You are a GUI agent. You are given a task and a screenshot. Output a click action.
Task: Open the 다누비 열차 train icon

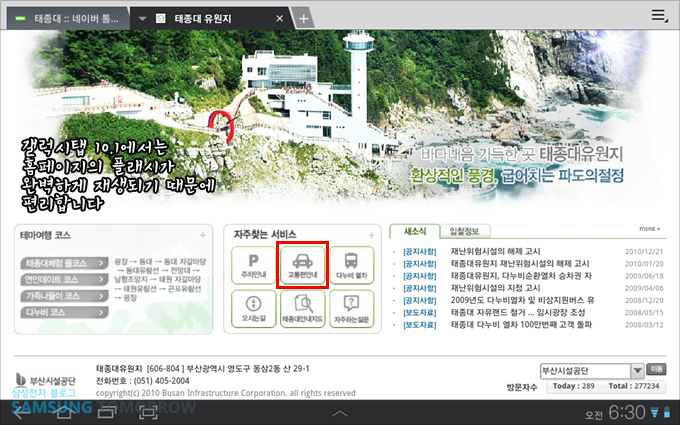pos(352,265)
